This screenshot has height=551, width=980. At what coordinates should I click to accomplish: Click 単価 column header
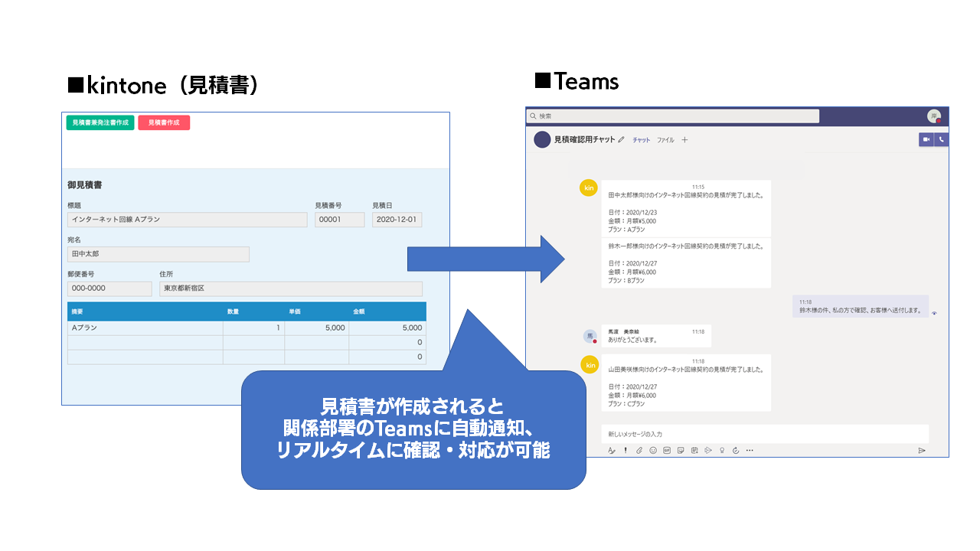[x=317, y=311]
